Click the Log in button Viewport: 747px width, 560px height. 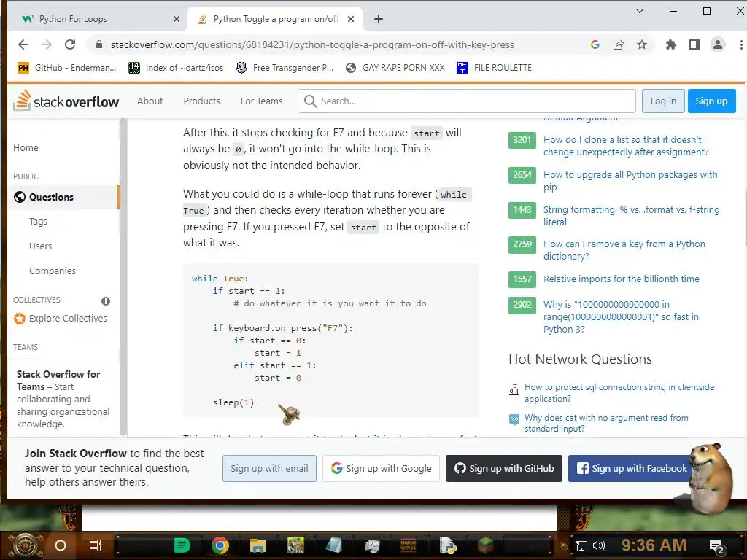pos(663,101)
